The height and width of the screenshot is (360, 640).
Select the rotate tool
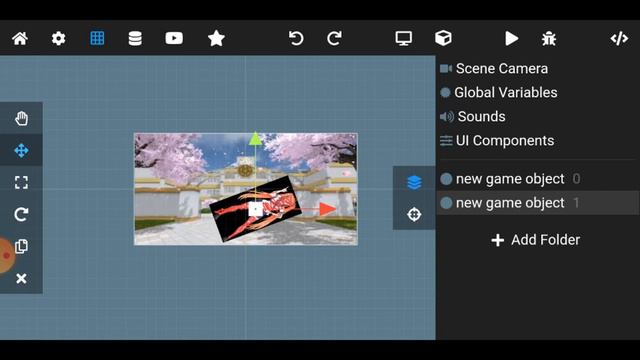(x=21, y=214)
